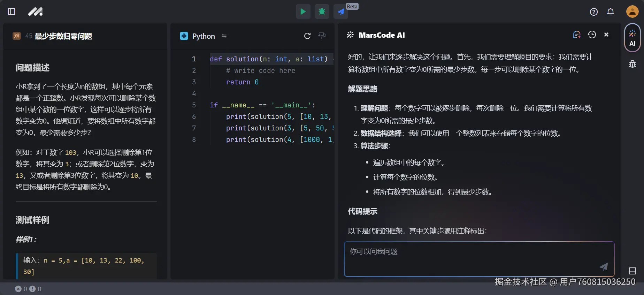This screenshot has width=644, height=295.
Task: Submit solution with the Beta paper-plane icon
Action: (340, 12)
